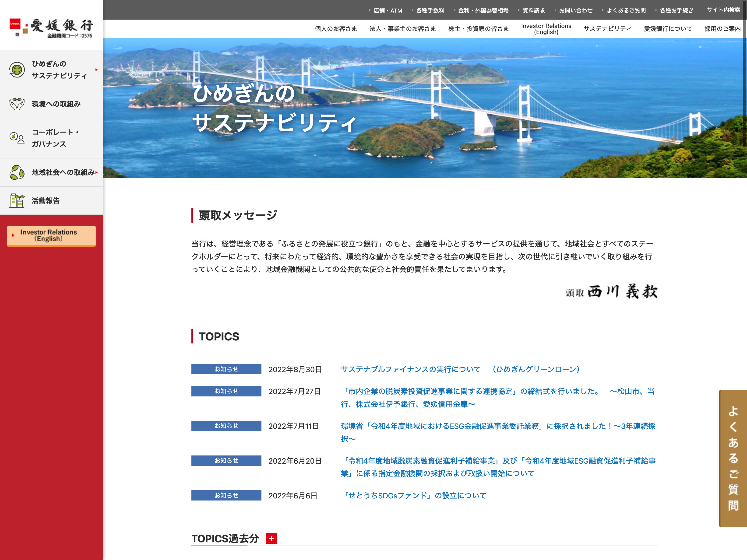Click the building icon for 活動報告
747x560 pixels.
pyautogui.click(x=17, y=200)
